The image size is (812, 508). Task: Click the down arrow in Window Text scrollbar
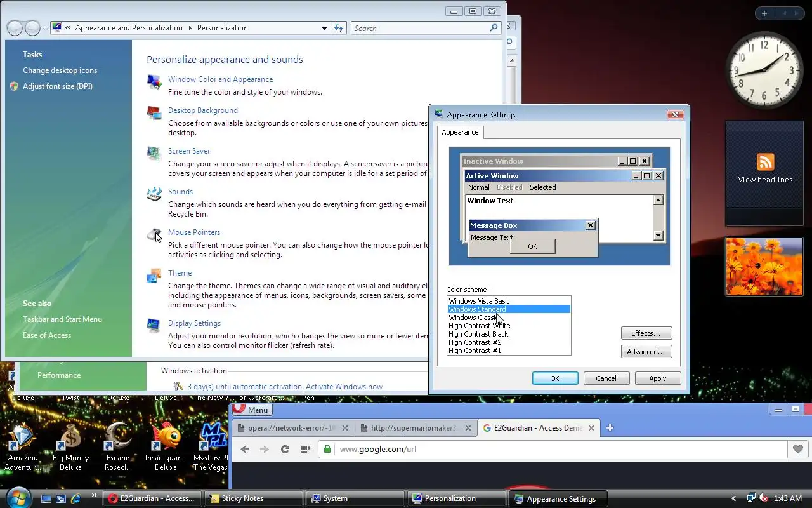(658, 236)
